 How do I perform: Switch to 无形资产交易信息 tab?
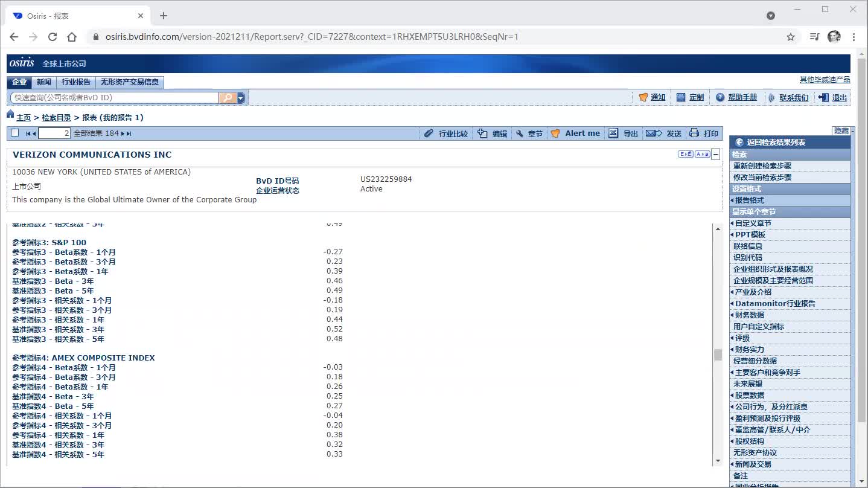point(130,82)
